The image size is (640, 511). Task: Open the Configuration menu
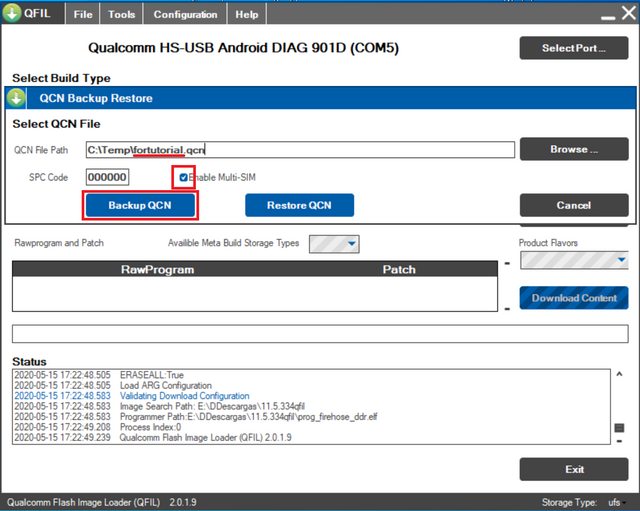185,14
